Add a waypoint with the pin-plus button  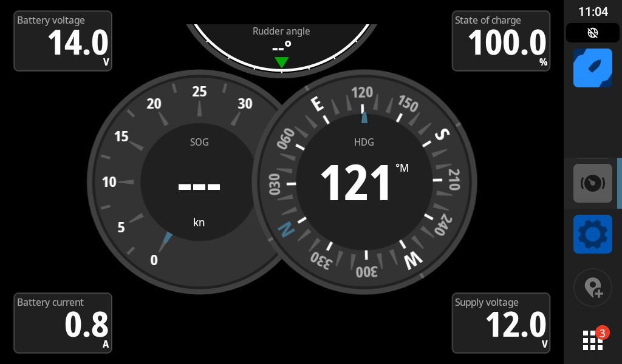pos(592,288)
